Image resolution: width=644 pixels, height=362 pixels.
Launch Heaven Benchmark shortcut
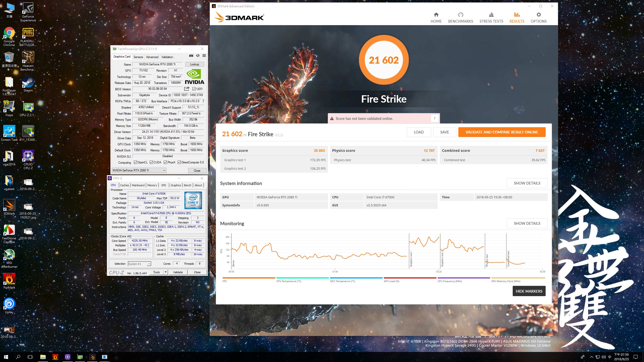[x=28, y=61]
